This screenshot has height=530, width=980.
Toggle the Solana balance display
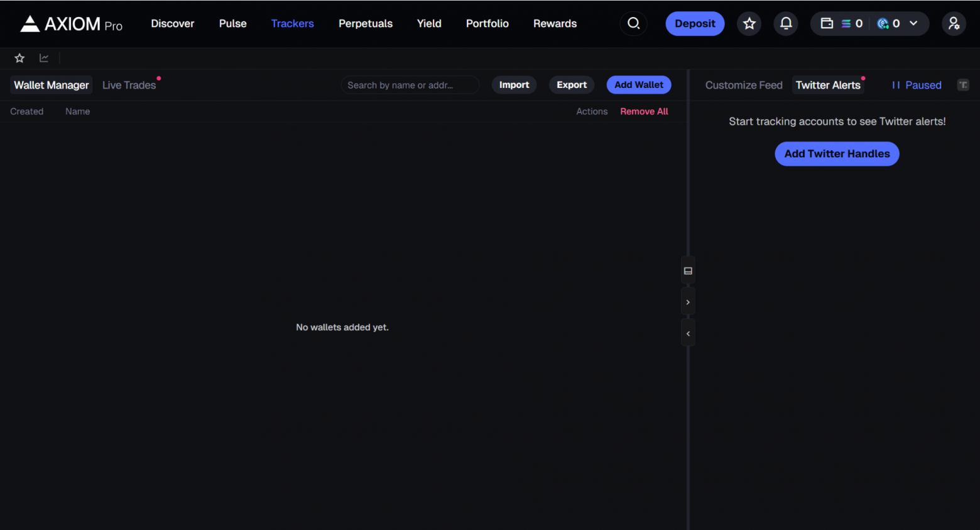(x=851, y=23)
